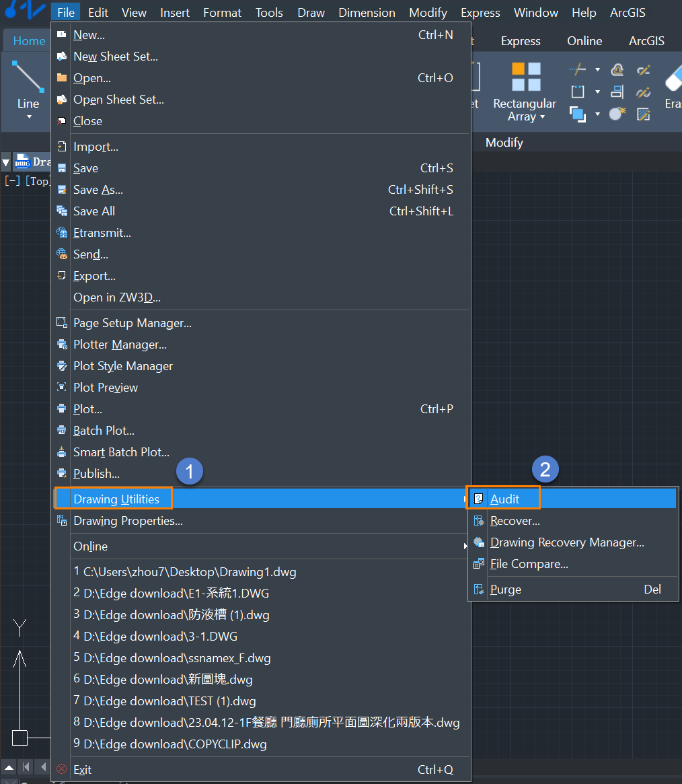
Task: Open the Express menu in menu bar
Action: (x=480, y=13)
